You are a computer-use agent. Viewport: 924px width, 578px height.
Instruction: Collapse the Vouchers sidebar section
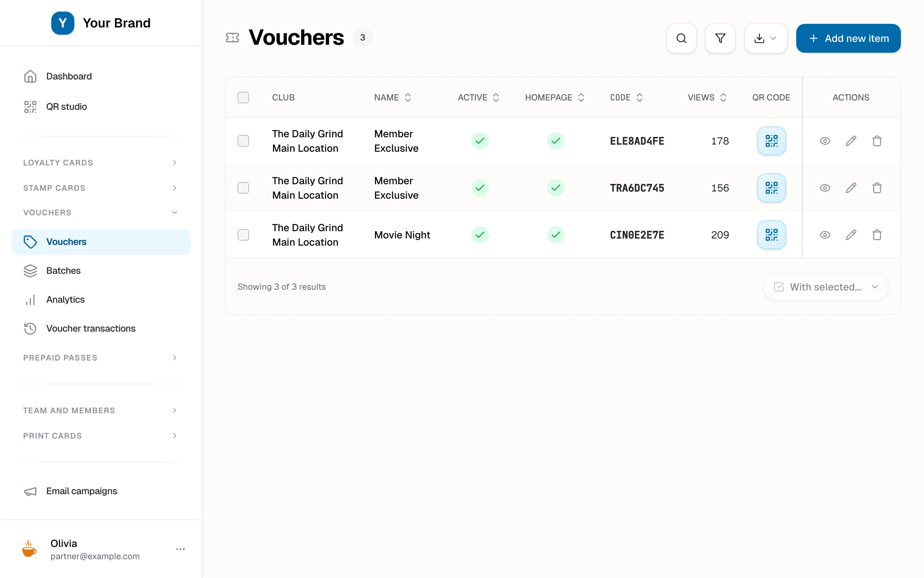[x=101, y=212]
